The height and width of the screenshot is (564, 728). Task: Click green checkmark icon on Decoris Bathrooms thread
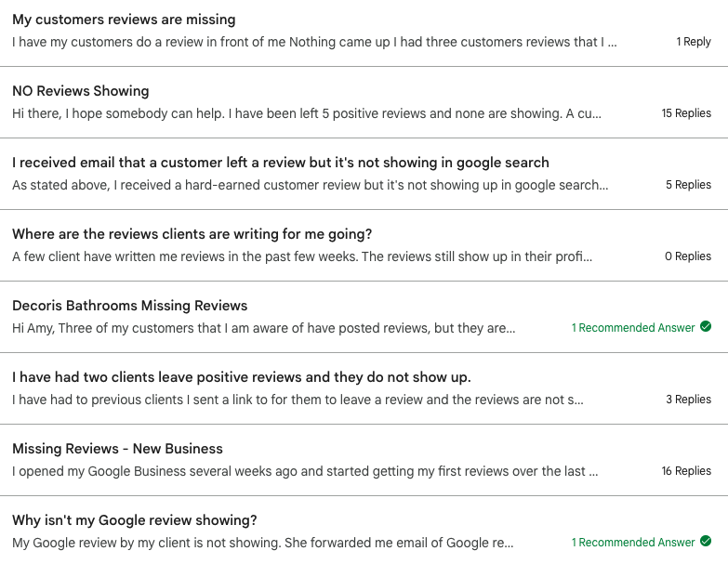[706, 326]
